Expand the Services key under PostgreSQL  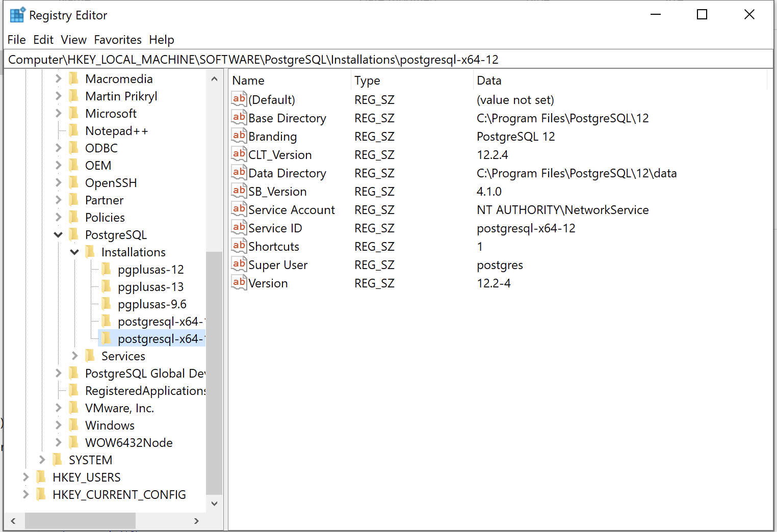pos(74,356)
